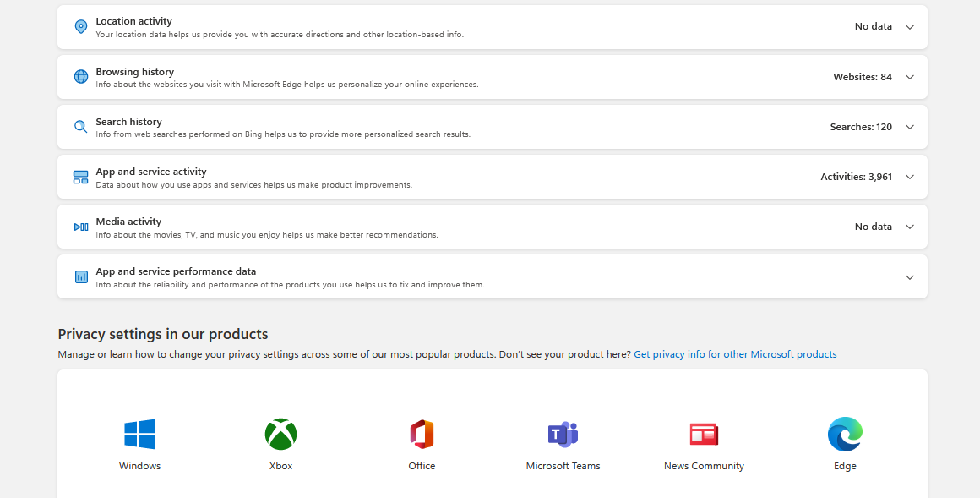Click the Microsoft Teams icon
The image size is (980, 498).
(x=563, y=434)
